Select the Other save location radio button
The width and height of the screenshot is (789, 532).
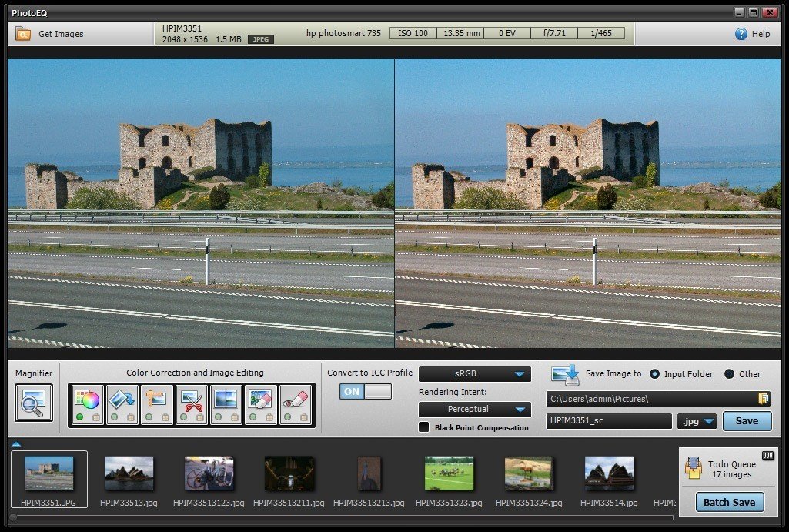click(x=729, y=374)
